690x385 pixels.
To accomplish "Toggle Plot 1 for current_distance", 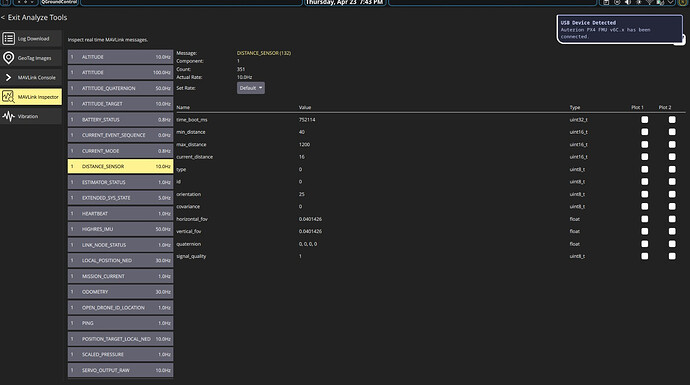I will coord(644,157).
